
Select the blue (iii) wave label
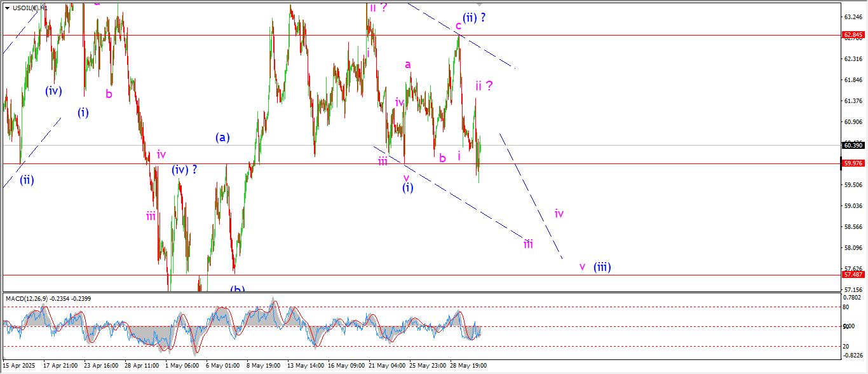tap(602, 267)
